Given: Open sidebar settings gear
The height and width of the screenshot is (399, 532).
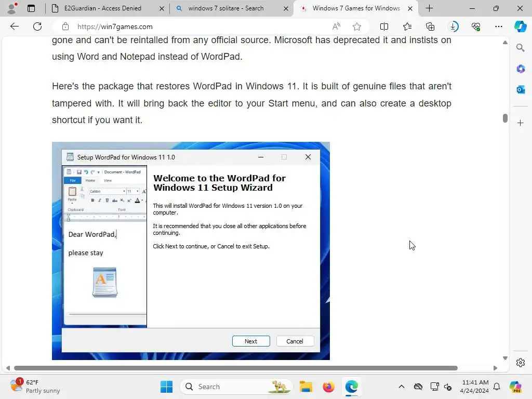Looking at the screenshot, I should [x=520, y=363].
